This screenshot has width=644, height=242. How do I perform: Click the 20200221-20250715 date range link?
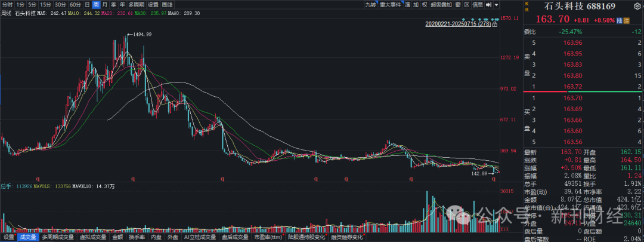458,24
